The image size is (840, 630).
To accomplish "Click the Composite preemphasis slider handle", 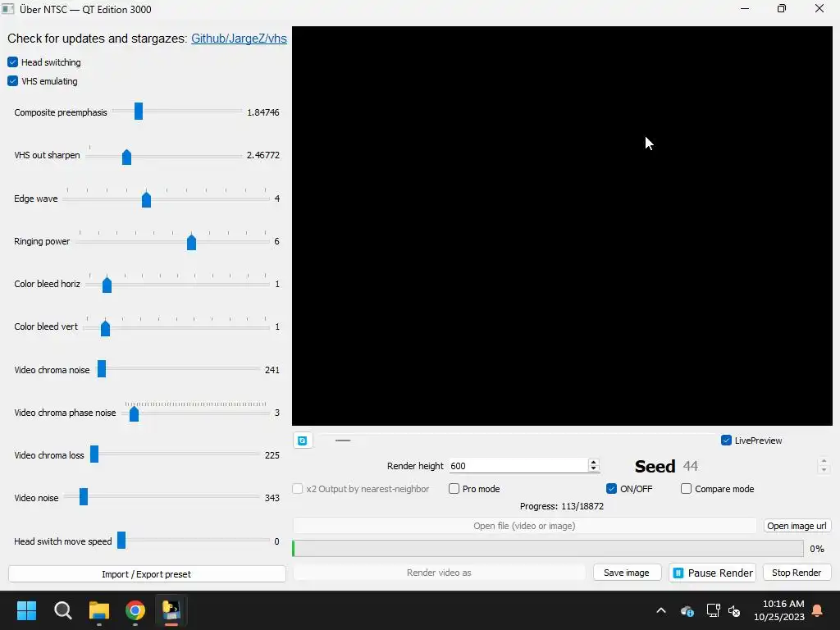I will point(138,111).
